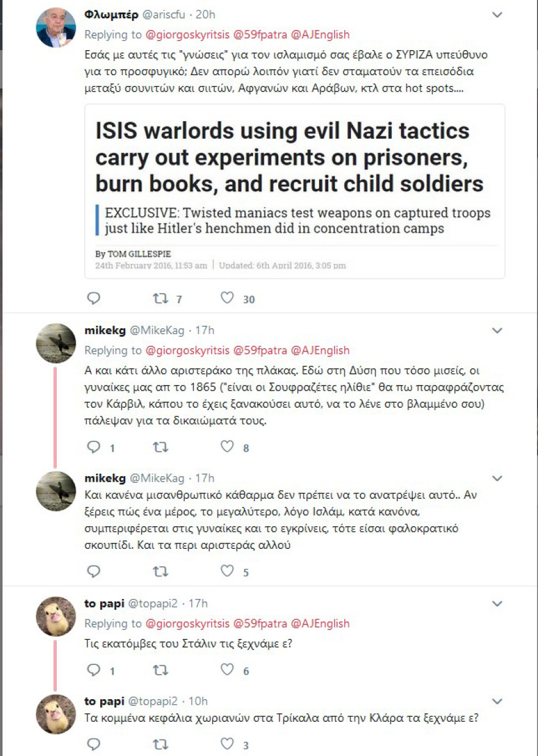Like mikekg's tweet with 8 likes
The image size is (538, 756).
pyautogui.click(x=227, y=447)
